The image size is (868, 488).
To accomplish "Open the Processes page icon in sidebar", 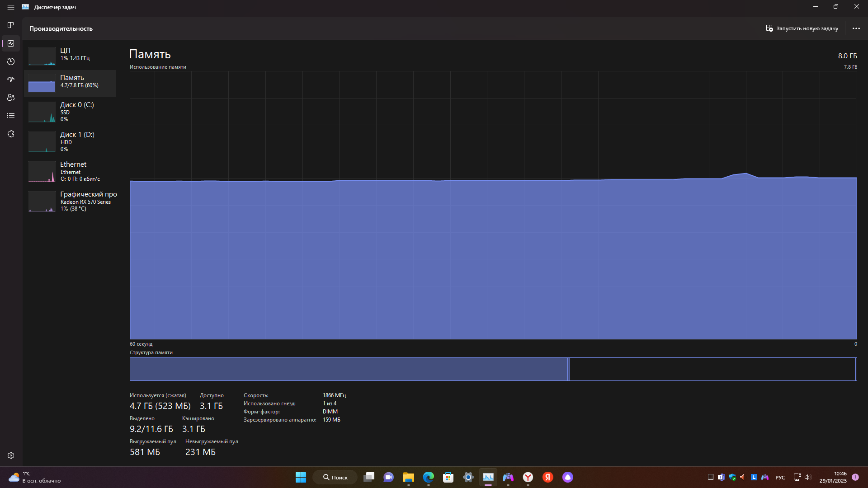I will (x=11, y=25).
